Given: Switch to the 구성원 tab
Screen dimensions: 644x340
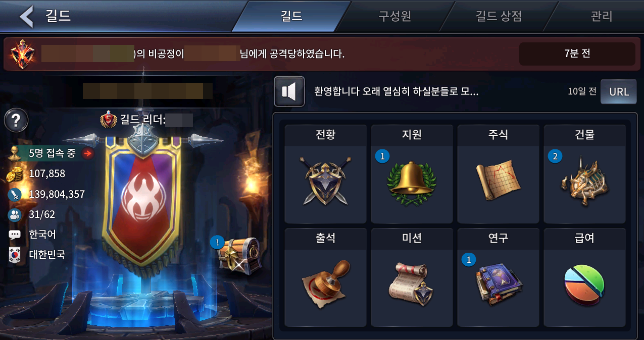Looking at the screenshot, I should (x=395, y=16).
